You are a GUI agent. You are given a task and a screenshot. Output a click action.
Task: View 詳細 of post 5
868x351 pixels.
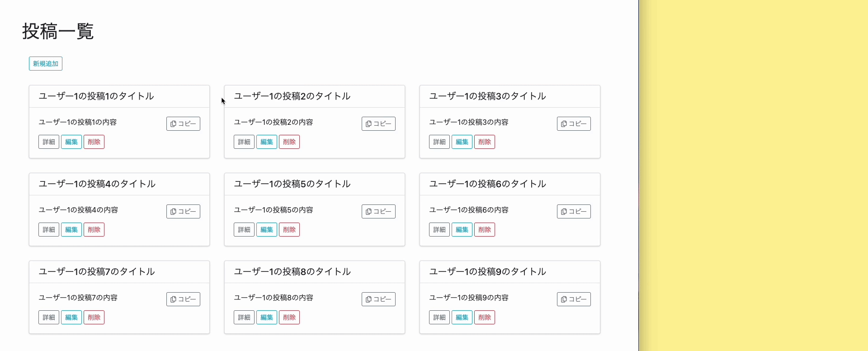click(x=244, y=230)
